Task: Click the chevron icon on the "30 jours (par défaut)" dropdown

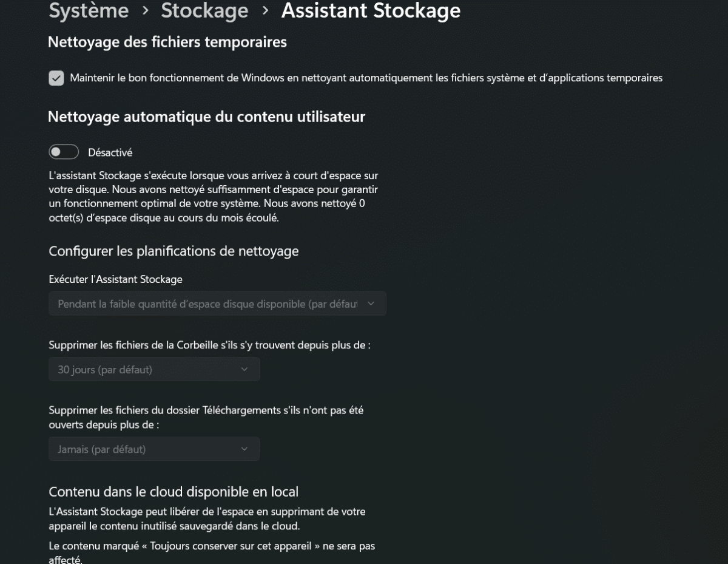Action: coord(244,369)
